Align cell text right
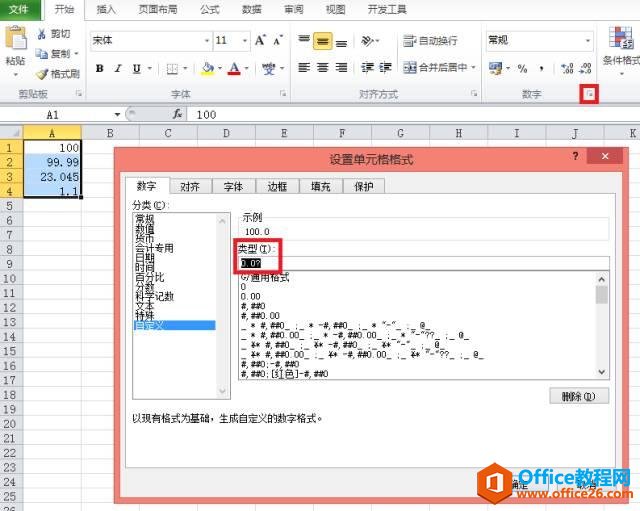The height and width of the screenshot is (511, 640). pos(341,67)
